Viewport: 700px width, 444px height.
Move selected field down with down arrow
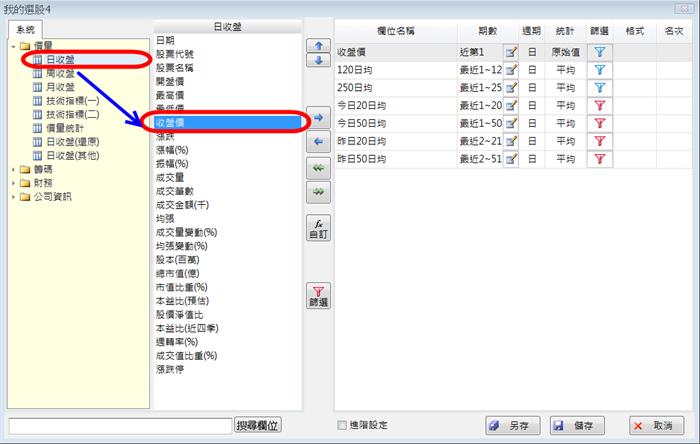(x=318, y=60)
